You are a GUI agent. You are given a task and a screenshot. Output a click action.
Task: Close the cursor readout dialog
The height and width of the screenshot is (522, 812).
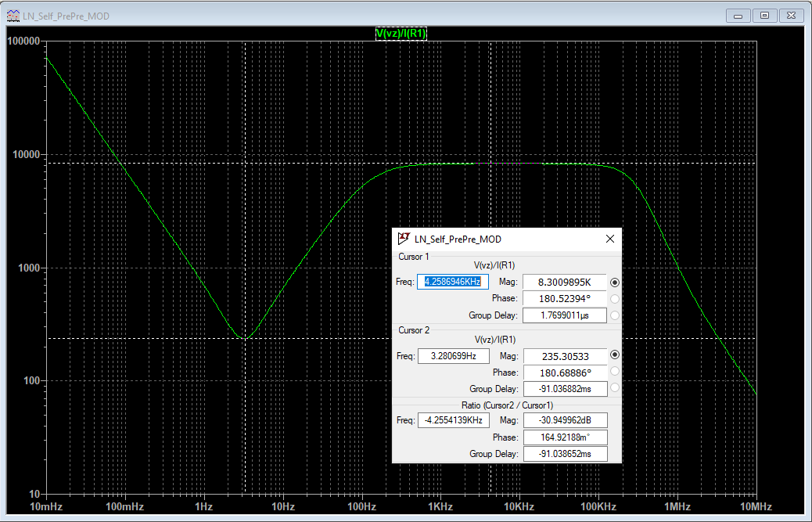coord(610,239)
